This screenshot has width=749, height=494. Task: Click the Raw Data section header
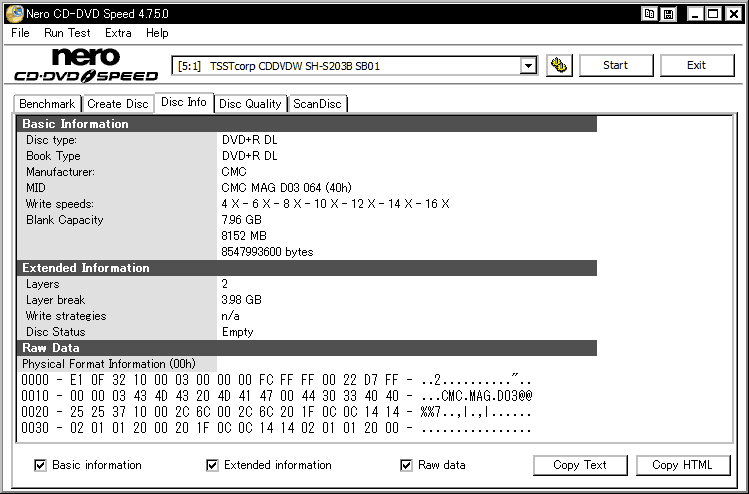pyautogui.click(x=307, y=348)
